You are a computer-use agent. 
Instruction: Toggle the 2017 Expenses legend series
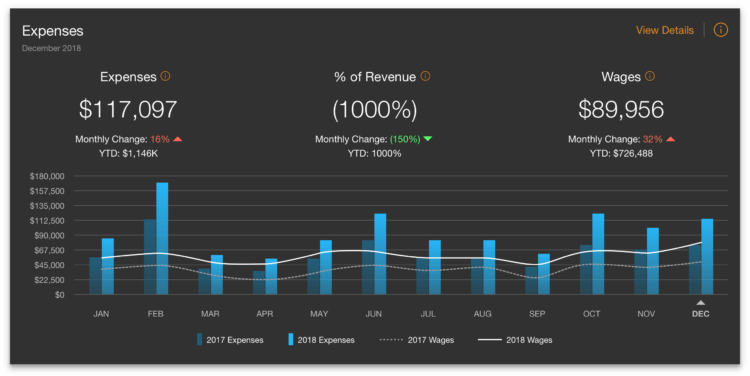point(230,340)
